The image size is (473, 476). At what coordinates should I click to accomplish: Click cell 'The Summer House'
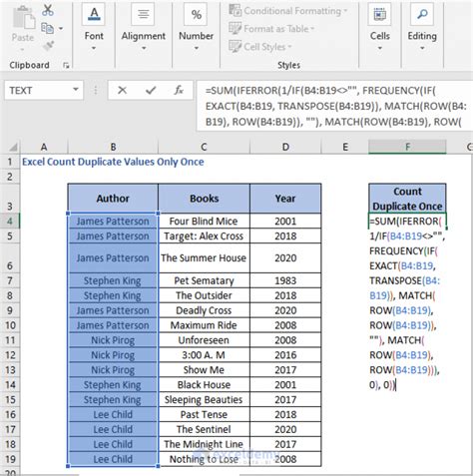click(x=204, y=258)
